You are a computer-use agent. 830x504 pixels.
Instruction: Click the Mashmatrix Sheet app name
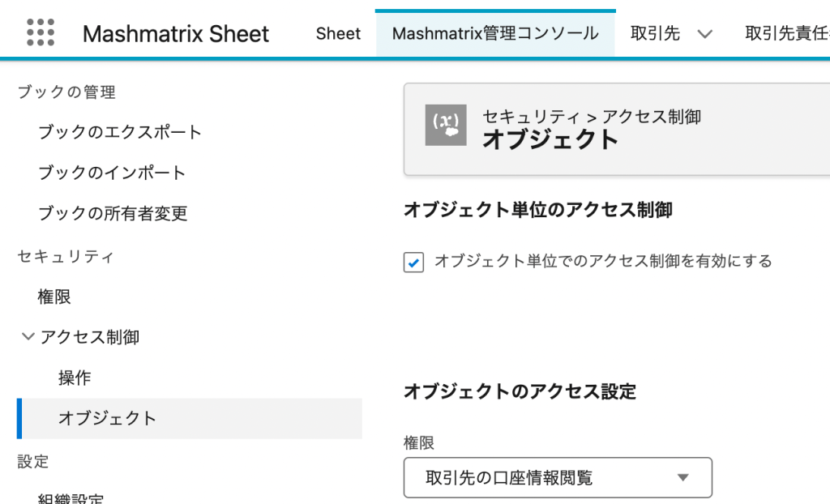176,34
